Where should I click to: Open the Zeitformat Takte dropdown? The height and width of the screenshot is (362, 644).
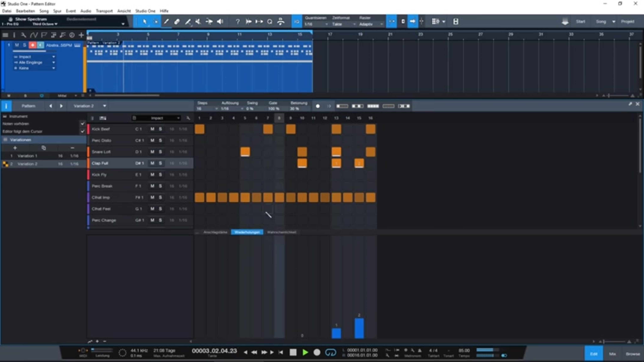pyautogui.click(x=344, y=24)
